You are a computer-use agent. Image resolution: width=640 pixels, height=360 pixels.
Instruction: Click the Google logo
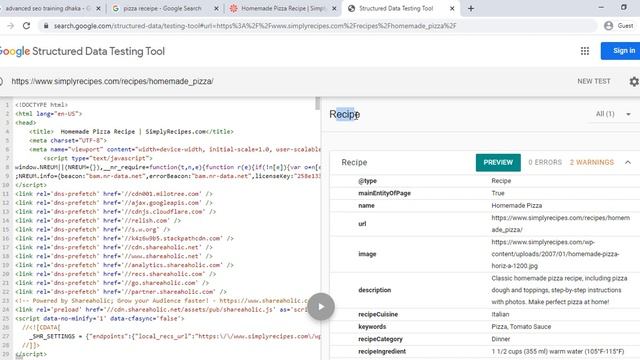pos(15,51)
